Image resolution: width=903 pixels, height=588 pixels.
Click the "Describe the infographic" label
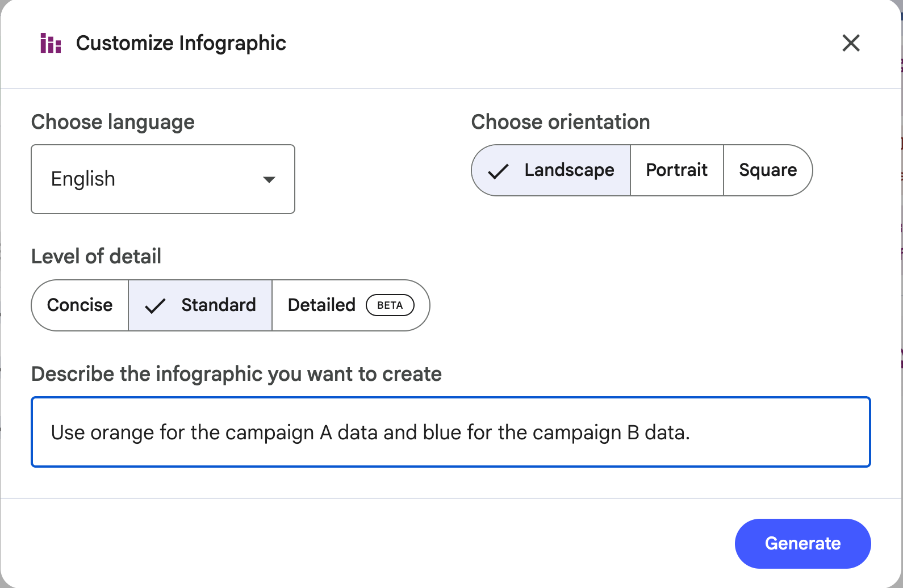tap(236, 374)
